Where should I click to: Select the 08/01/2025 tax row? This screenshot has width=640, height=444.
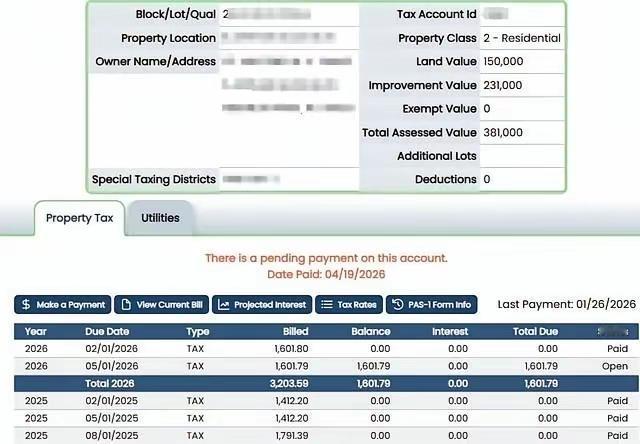(326, 435)
